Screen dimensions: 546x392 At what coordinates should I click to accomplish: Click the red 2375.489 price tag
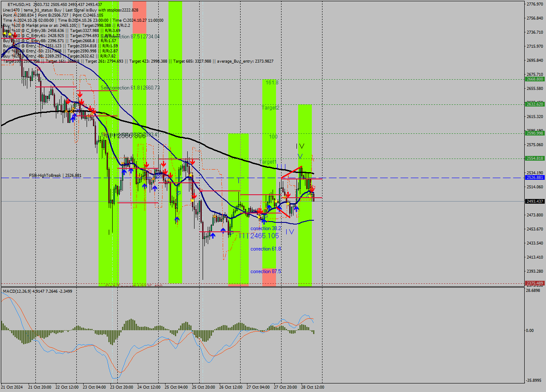(534, 283)
